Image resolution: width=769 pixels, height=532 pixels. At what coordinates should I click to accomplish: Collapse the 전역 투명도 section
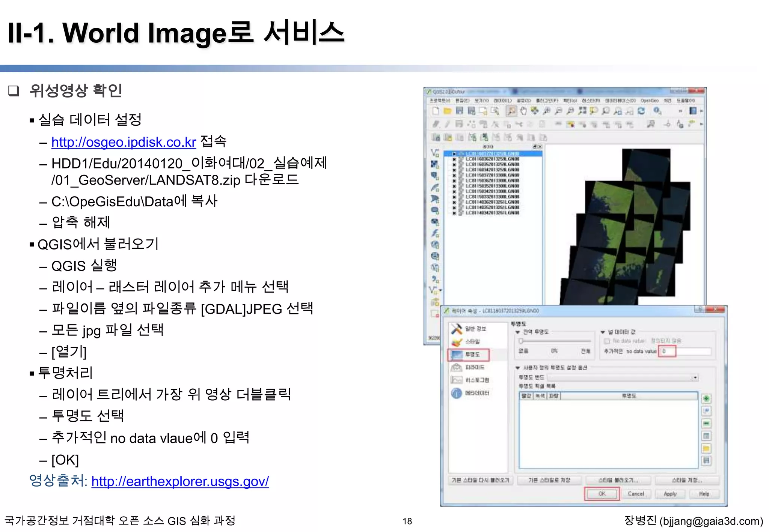(518, 332)
